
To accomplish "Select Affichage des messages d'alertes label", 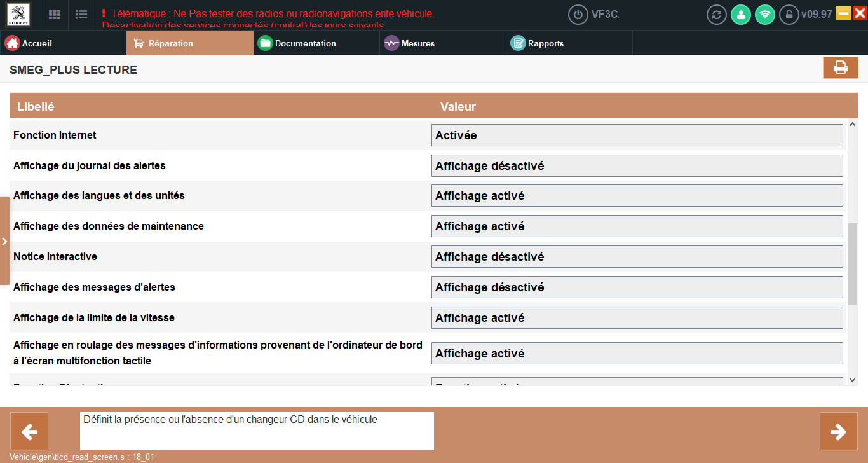I will pos(94,287).
